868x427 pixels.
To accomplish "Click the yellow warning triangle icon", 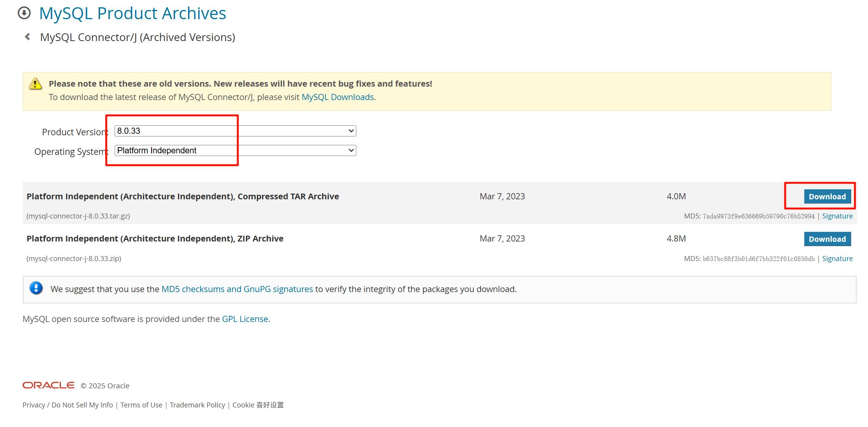I will pyautogui.click(x=35, y=84).
